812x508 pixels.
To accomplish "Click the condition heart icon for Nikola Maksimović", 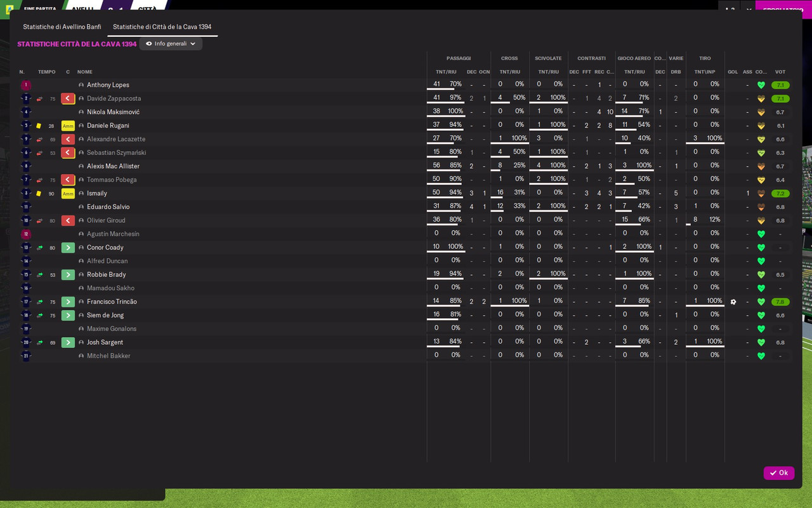I will (x=761, y=112).
